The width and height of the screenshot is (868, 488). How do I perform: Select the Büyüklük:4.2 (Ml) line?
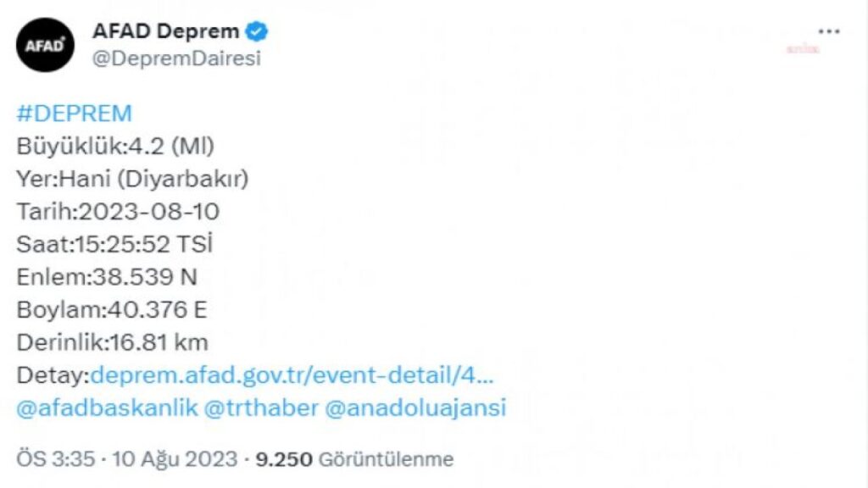tap(115, 146)
